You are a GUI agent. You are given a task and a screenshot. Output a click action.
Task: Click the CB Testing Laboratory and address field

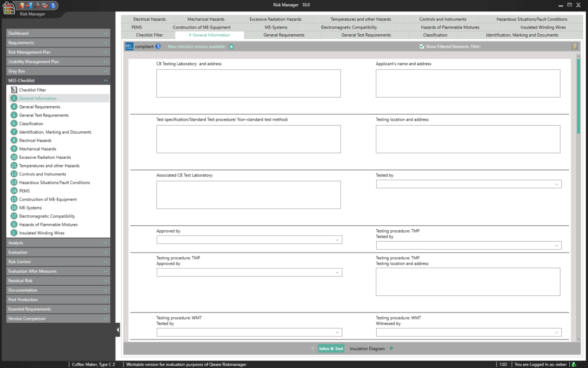click(249, 83)
